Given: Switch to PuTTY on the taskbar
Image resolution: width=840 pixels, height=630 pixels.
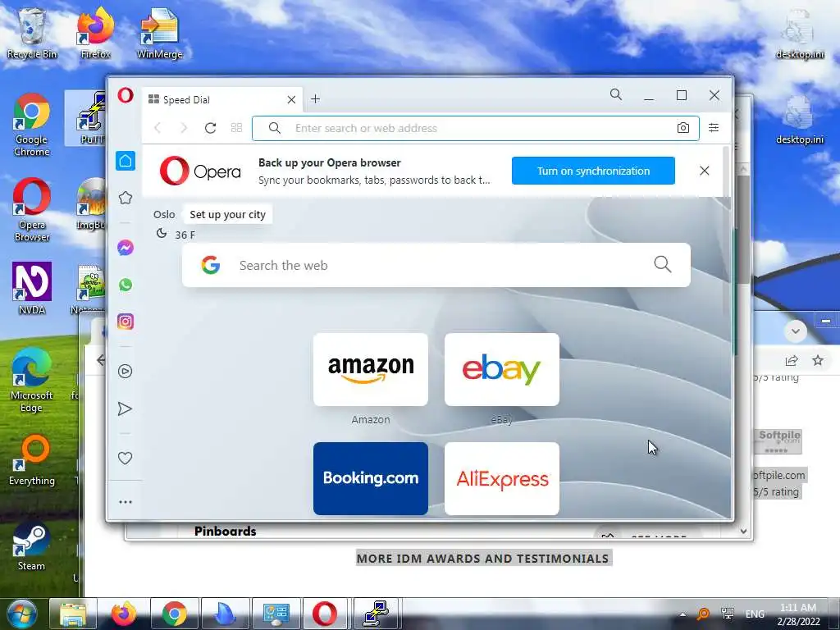Looking at the screenshot, I should (376, 614).
